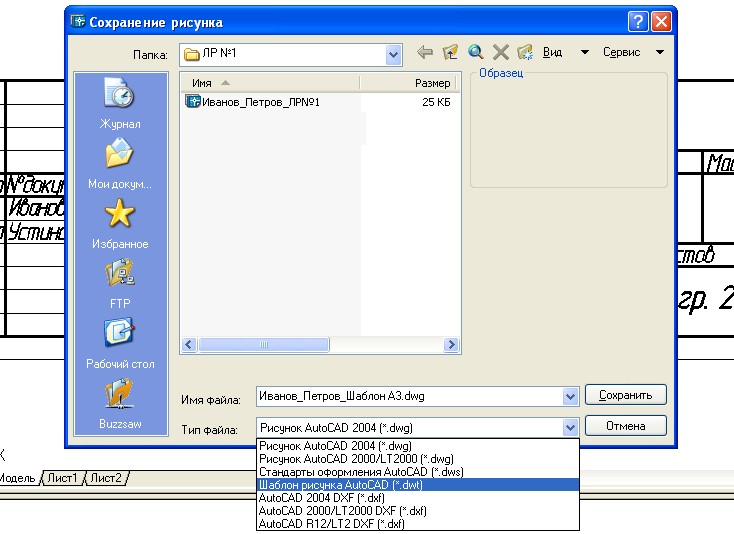This screenshot has width=734, height=534.
Task: Sort files by Размер column header
Action: pos(408,83)
